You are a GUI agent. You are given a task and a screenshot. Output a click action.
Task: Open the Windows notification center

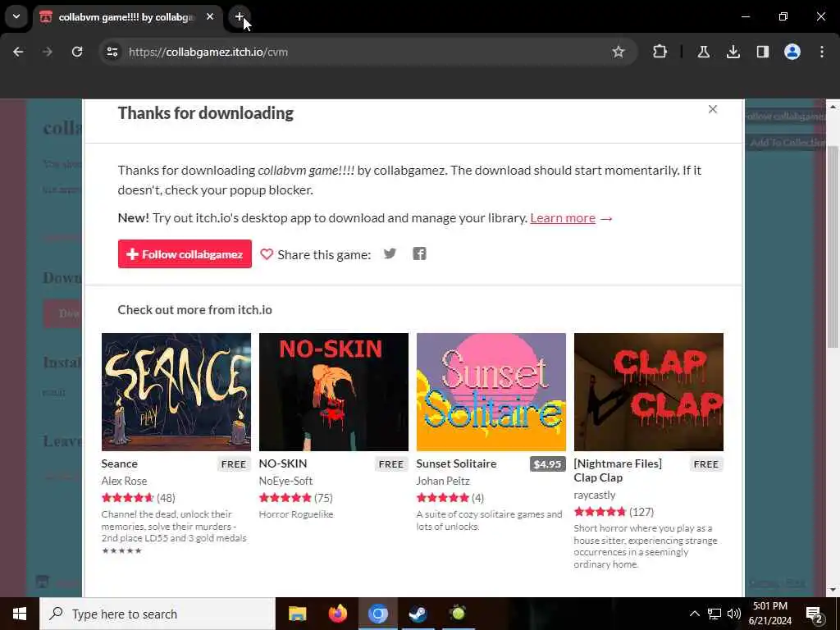click(815, 614)
